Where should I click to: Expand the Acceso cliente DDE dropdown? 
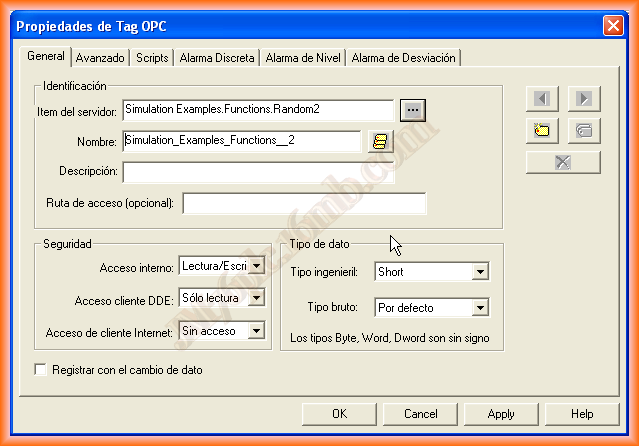(256, 298)
